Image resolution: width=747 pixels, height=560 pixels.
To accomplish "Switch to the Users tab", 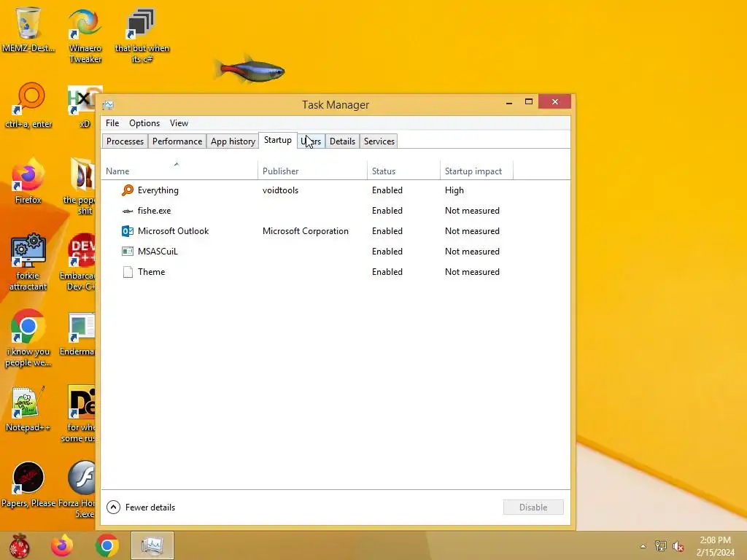I will (311, 141).
